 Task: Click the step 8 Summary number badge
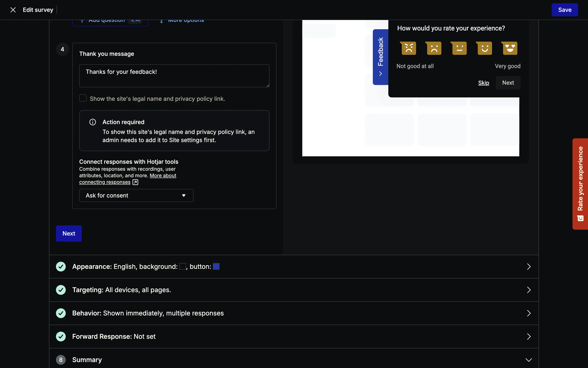click(x=61, y=360)
